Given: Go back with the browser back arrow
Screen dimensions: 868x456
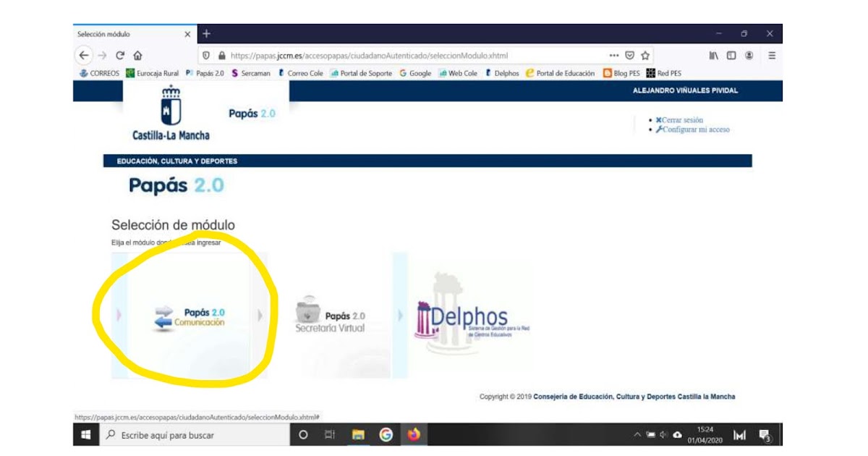Looking at the screenshot, I should pyautogui.click(x=85, y=55).
